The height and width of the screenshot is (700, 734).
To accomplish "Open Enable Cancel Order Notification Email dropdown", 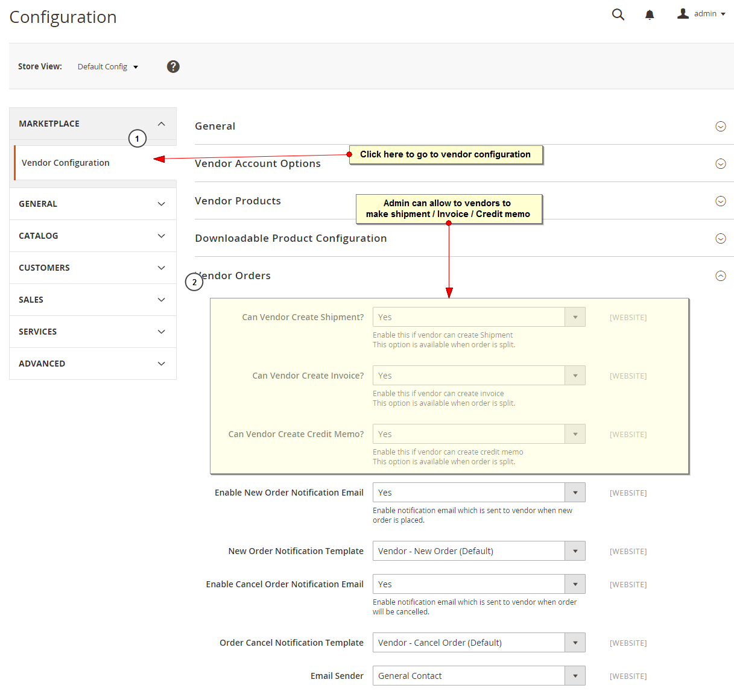I will pos(478,584).
